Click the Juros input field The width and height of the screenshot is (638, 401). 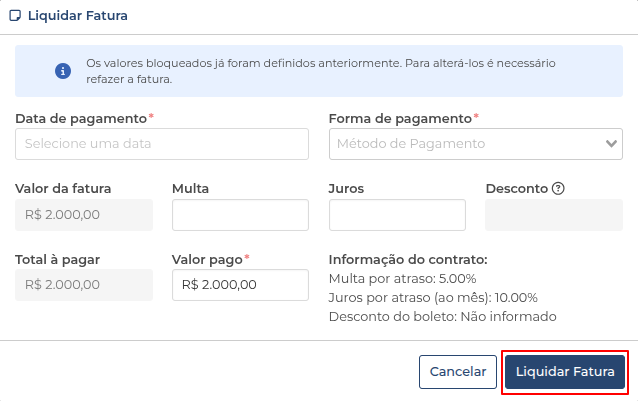(397, 215)
